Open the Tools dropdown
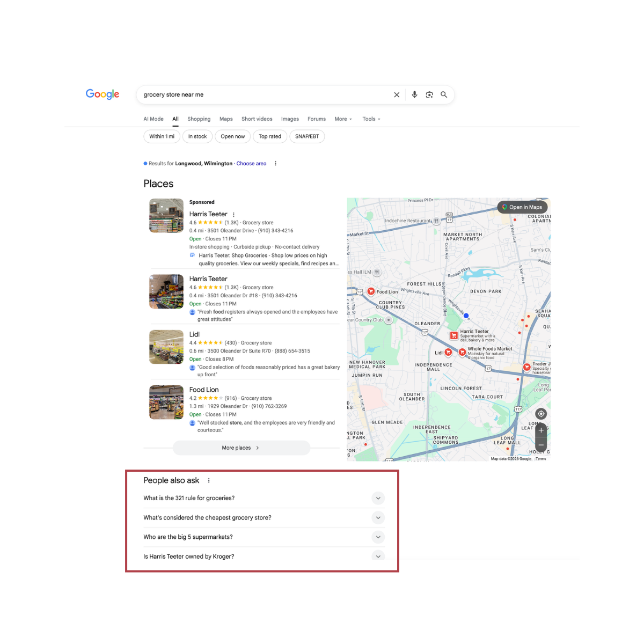 pyautogui.click(x=371, y=119)
